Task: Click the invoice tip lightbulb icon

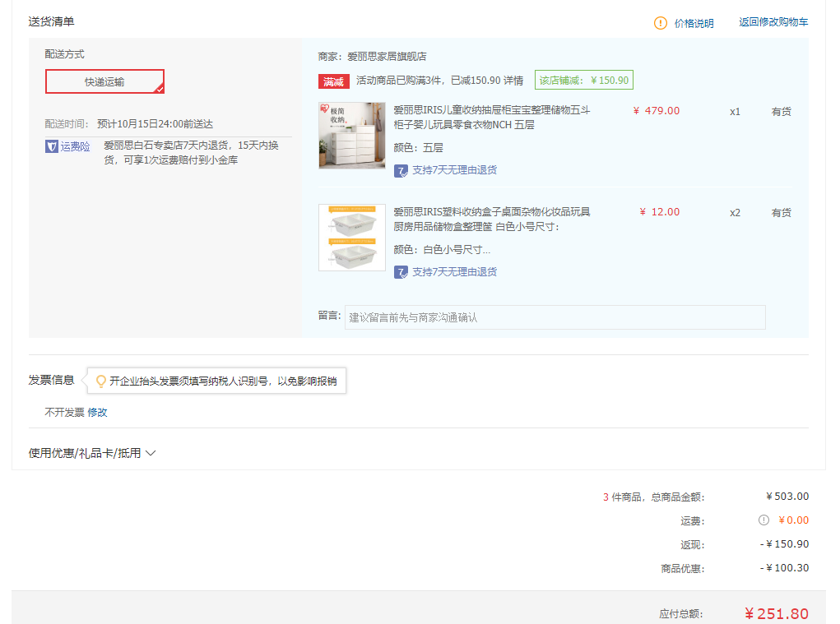Action: coord(100,381)
